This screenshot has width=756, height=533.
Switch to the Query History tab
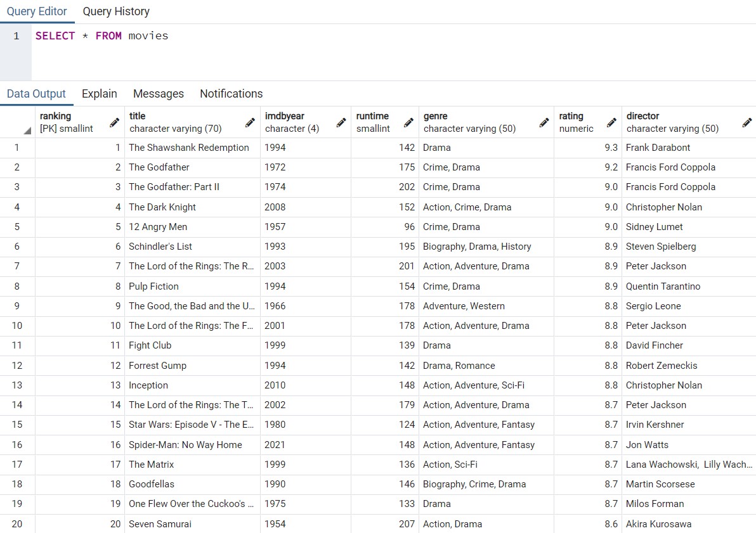[x=115, y=11]
